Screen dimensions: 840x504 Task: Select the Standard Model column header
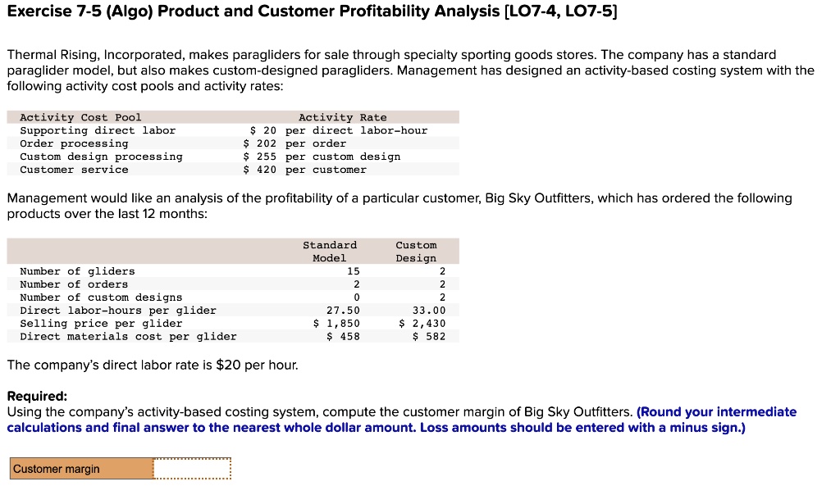click(330, 252)
